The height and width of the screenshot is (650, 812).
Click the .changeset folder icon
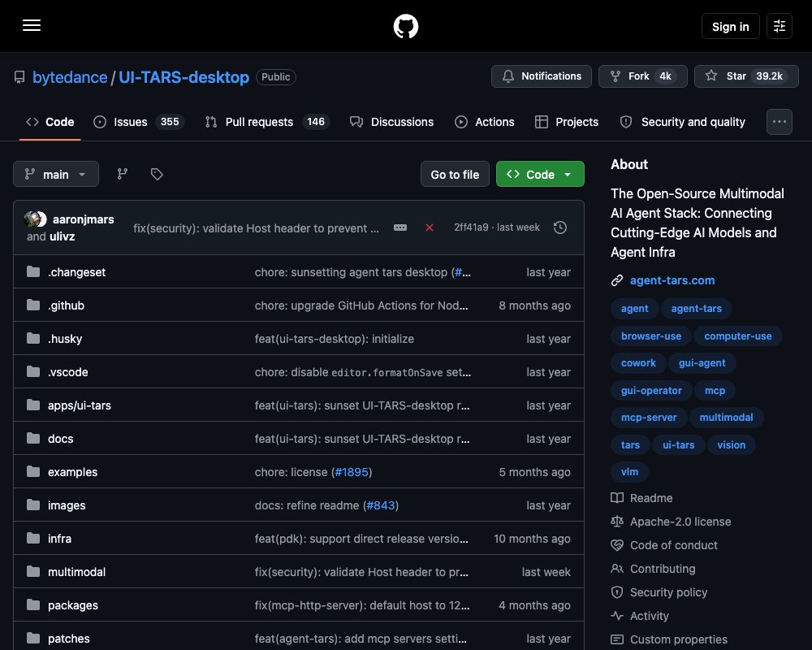[33, 271]
